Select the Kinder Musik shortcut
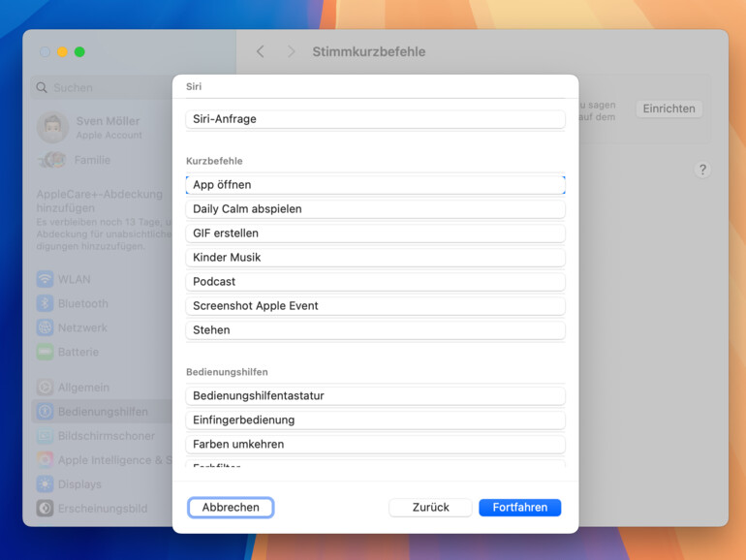The height and width of the screenshot is (560, 746). click(375, 258)
